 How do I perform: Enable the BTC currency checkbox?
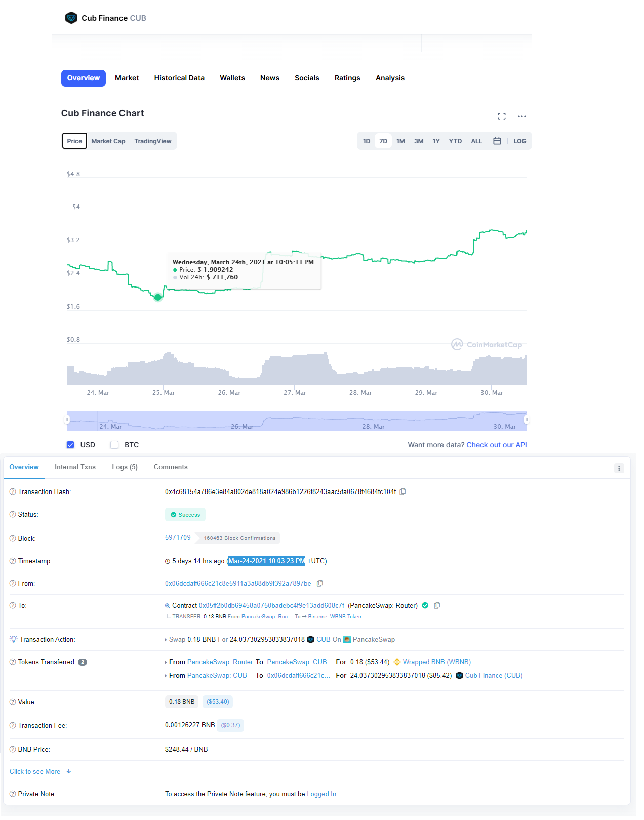[x=114, y=445]
